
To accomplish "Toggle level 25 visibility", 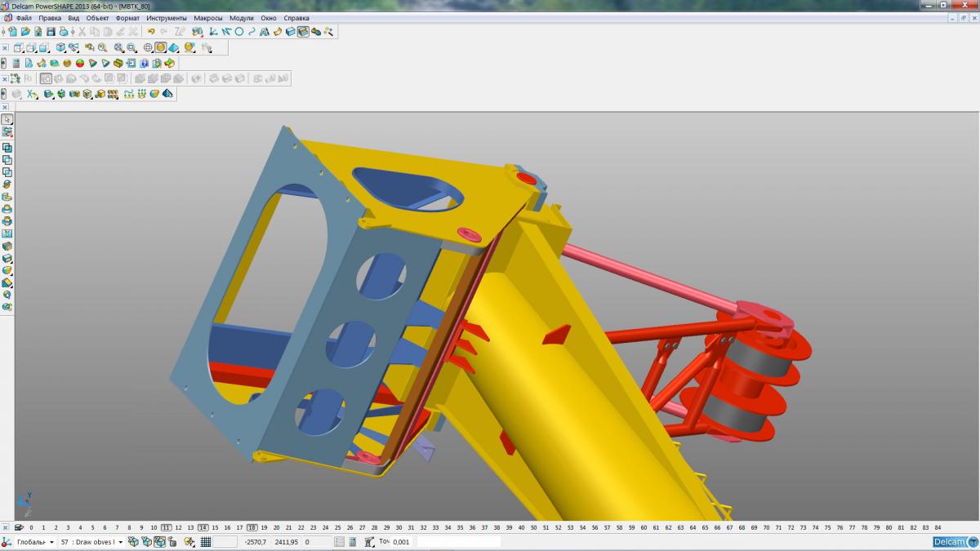I will click(x=337, y=527).
